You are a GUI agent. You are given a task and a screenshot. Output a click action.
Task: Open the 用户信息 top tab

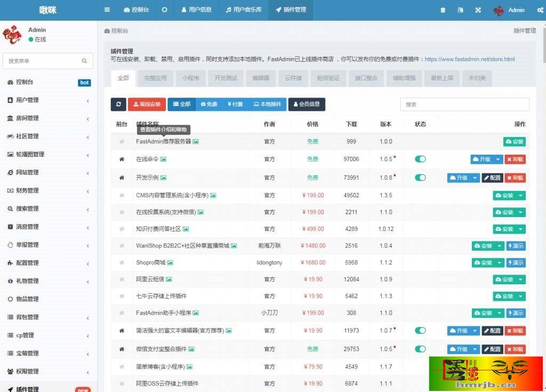[x=196, y=10]
